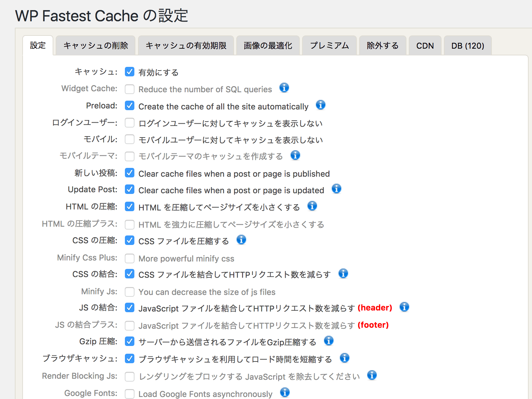Show info for Google Fonts option

click(x=285, y=392)
